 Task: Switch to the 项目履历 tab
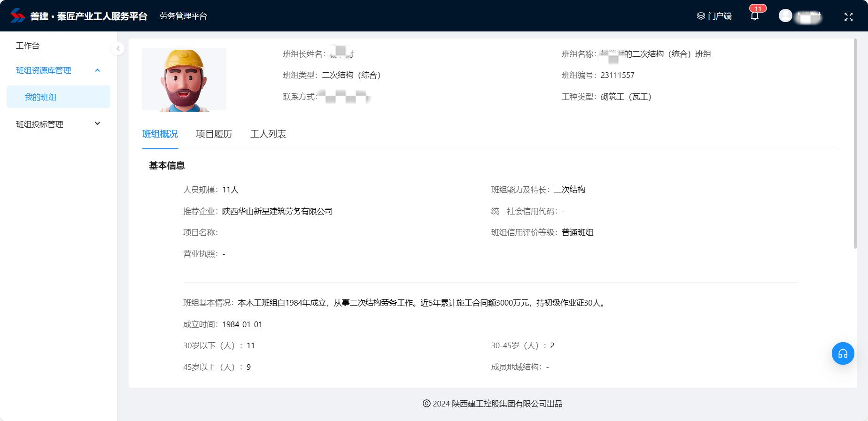(x=214, y=134)
